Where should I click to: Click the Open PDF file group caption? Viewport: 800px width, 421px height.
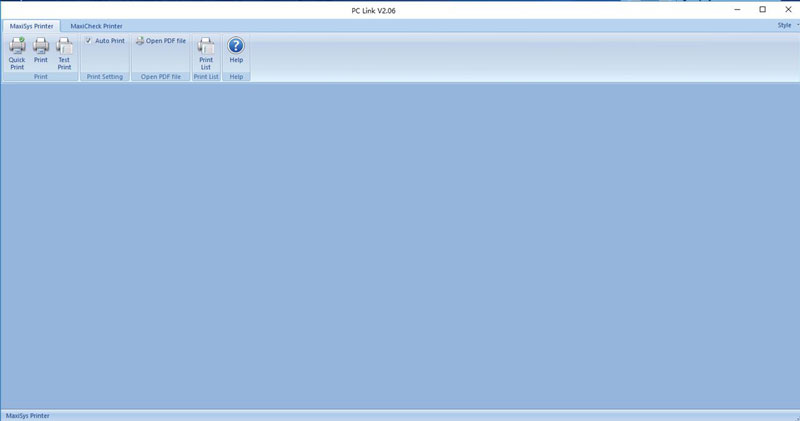click(161, 77)
